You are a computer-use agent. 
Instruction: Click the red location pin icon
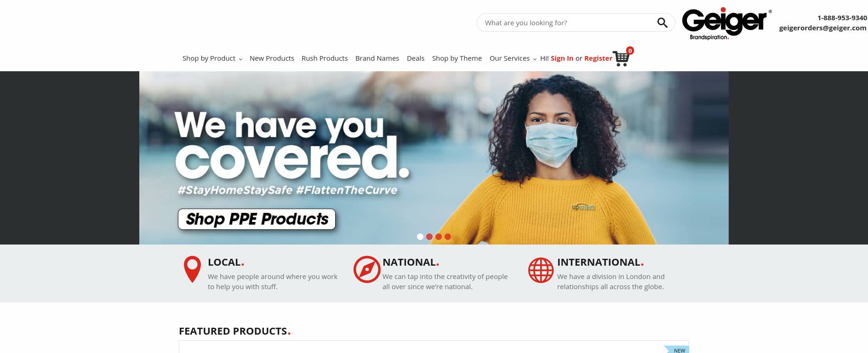192,269
